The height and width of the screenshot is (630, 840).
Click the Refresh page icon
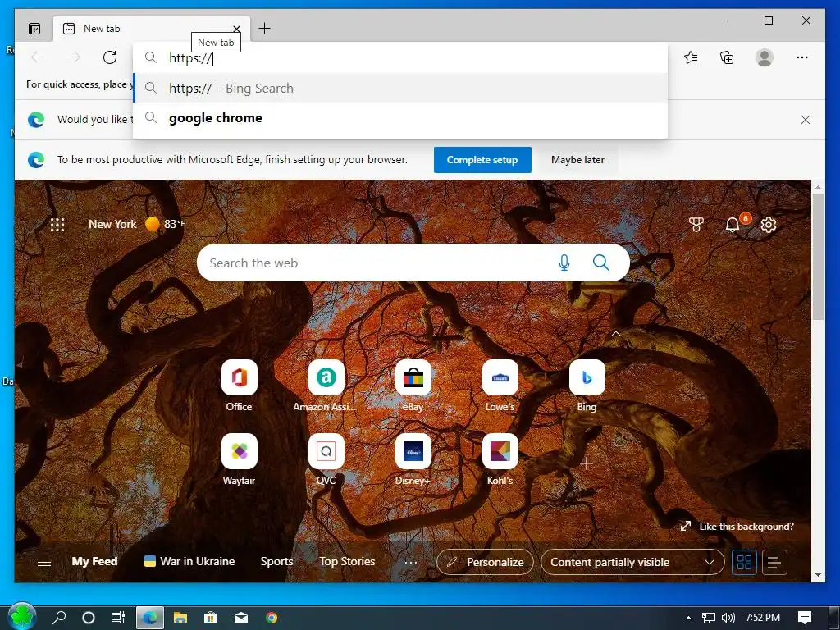point(110,57)
